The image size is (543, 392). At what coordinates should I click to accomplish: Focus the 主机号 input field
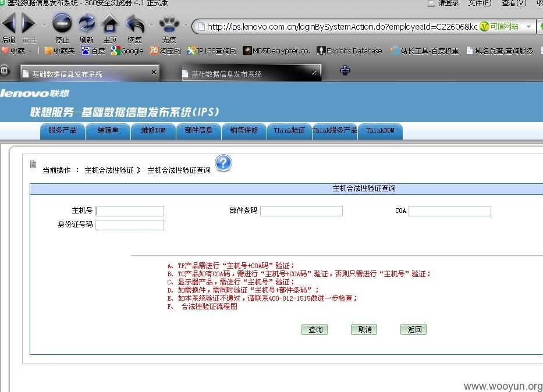(x=130, y=211)
